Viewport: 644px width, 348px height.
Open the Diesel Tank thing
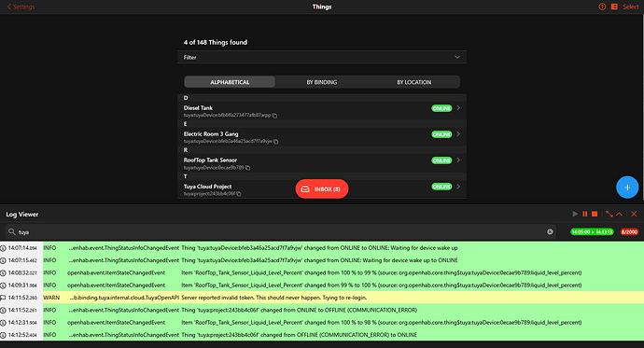pos(322,111)
